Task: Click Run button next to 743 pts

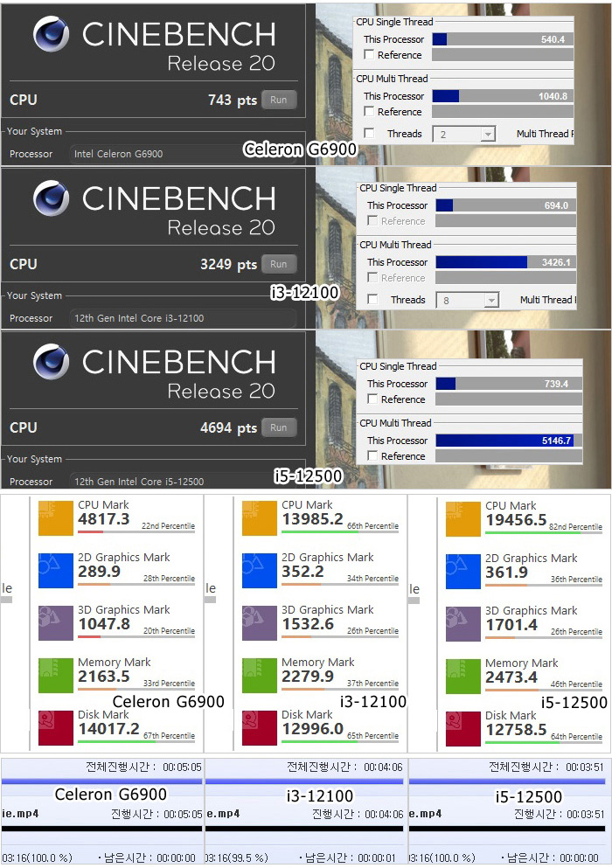Action: point(279,100)
